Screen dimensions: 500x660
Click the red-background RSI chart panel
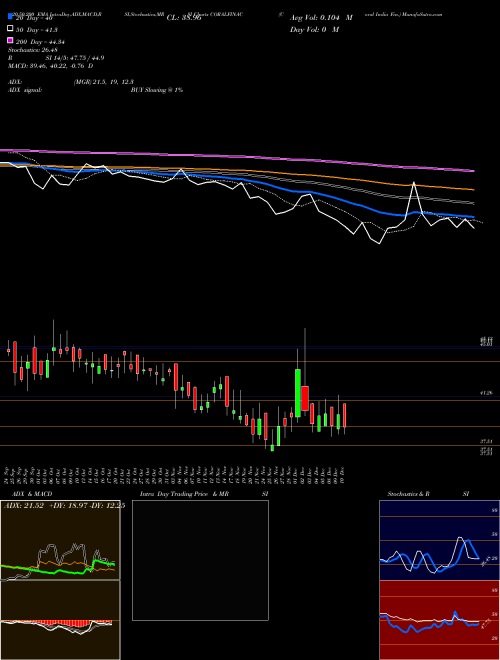[439, 620]
